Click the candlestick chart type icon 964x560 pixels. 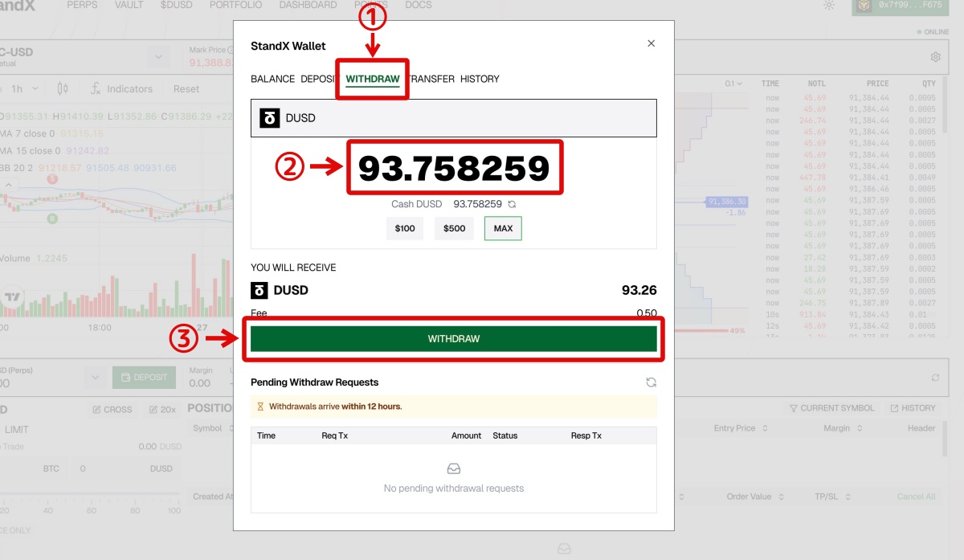click(x=63, y=89)
